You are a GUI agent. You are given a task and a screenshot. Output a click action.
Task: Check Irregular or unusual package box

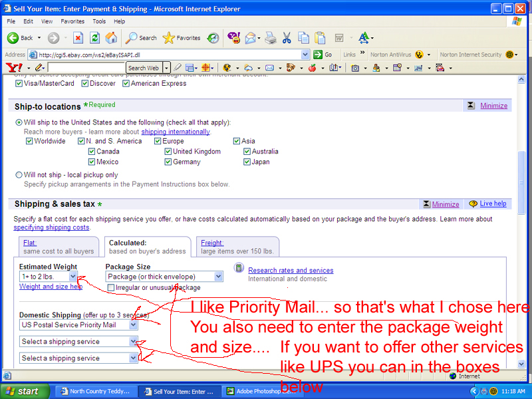pos(110,288)
